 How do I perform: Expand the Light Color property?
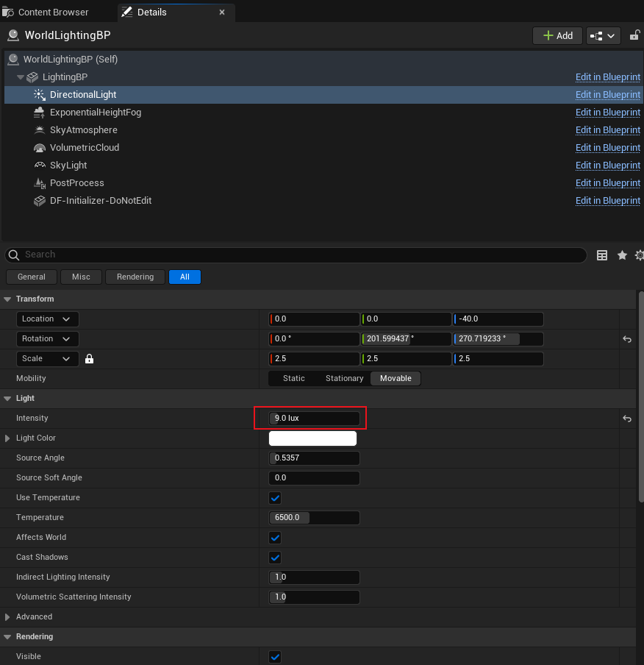pos(8,438)
